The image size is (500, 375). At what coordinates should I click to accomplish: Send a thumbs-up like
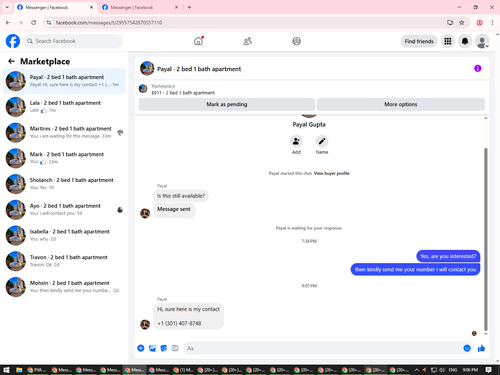[481, 348]
